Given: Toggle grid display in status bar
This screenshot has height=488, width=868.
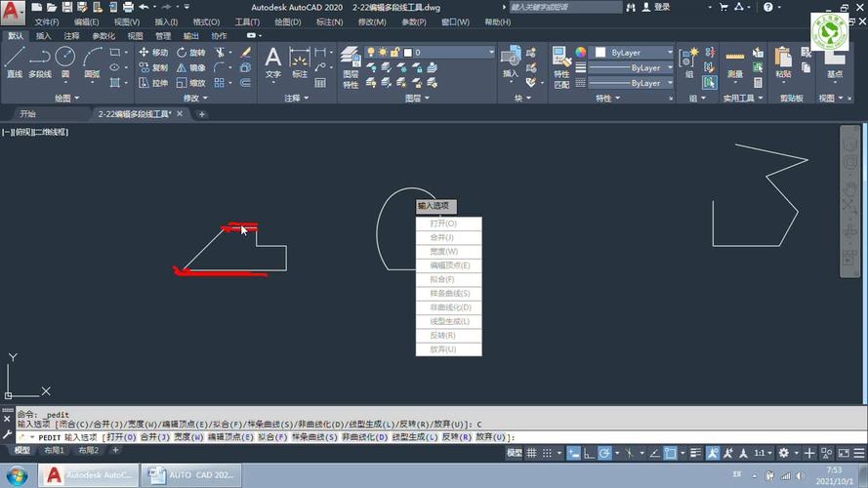Looking at the screenshot, I should [532, 454].
